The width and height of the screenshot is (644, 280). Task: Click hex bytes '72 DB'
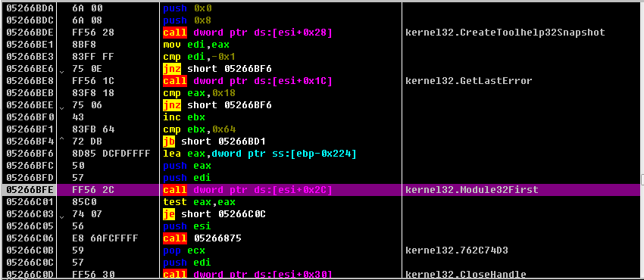click(x=87, y=142)
